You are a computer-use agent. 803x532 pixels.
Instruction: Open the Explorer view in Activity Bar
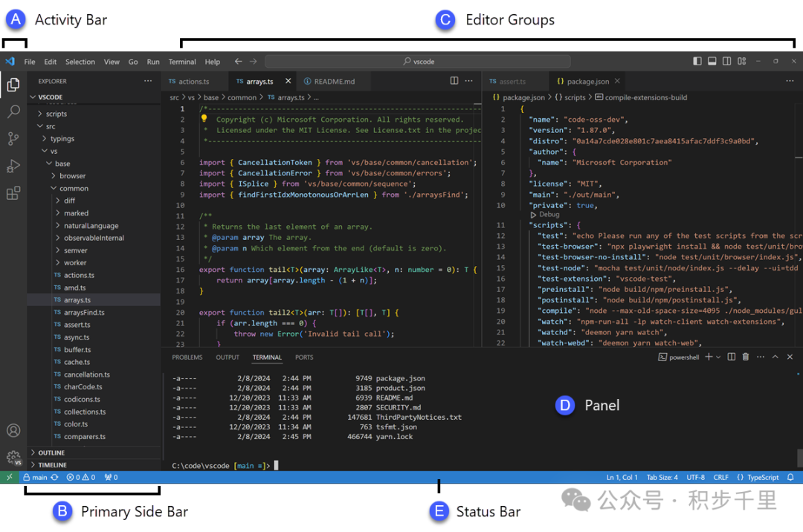pos(13,85)
